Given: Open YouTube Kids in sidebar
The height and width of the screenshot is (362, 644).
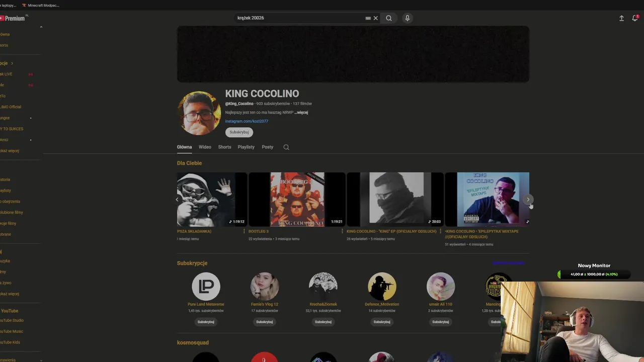Looking at the screenshot, I should click(11, 342).
